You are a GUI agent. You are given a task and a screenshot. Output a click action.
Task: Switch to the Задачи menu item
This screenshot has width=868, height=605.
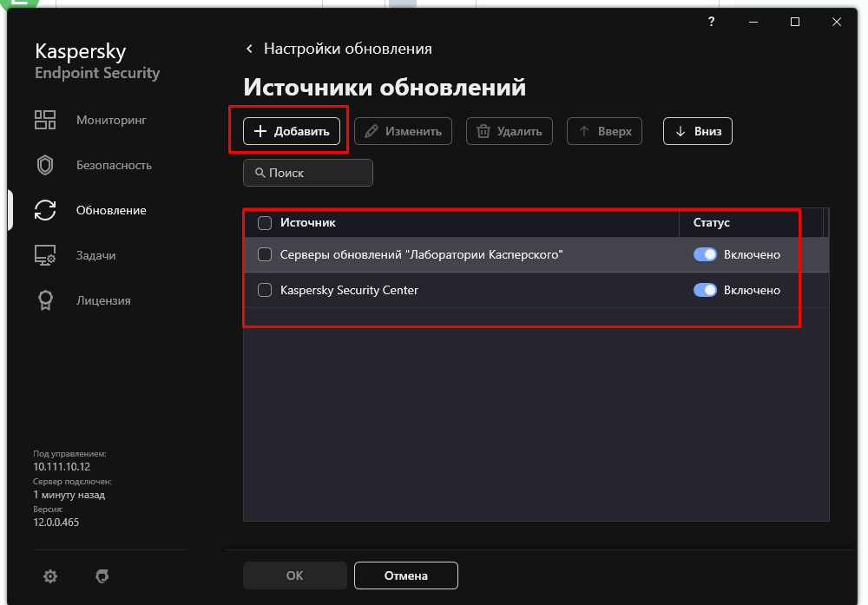pyautogui.click(x=95, y=255)
